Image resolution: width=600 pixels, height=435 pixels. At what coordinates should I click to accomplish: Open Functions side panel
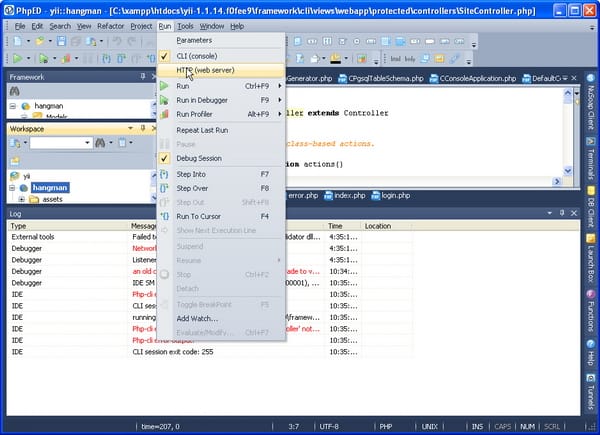590,311
